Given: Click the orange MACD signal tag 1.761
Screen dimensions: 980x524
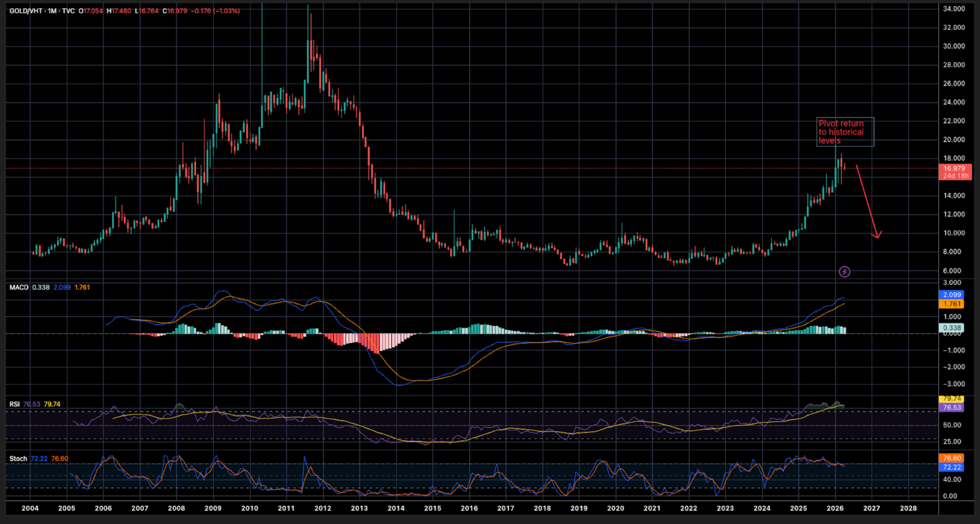Looking at the screenshot, I should 951,304.
